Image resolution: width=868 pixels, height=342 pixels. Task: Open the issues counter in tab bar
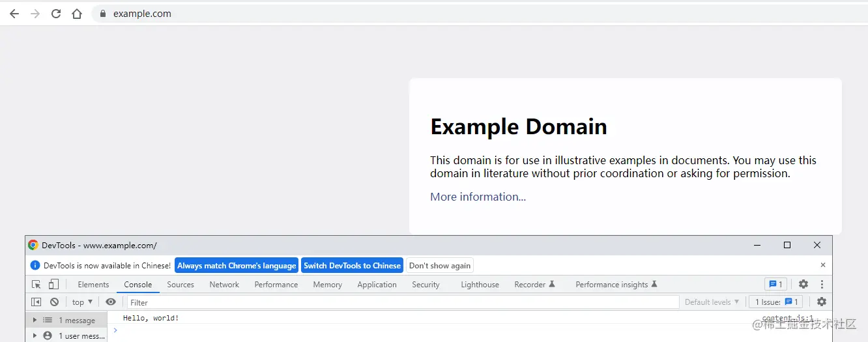coord(775,285)
